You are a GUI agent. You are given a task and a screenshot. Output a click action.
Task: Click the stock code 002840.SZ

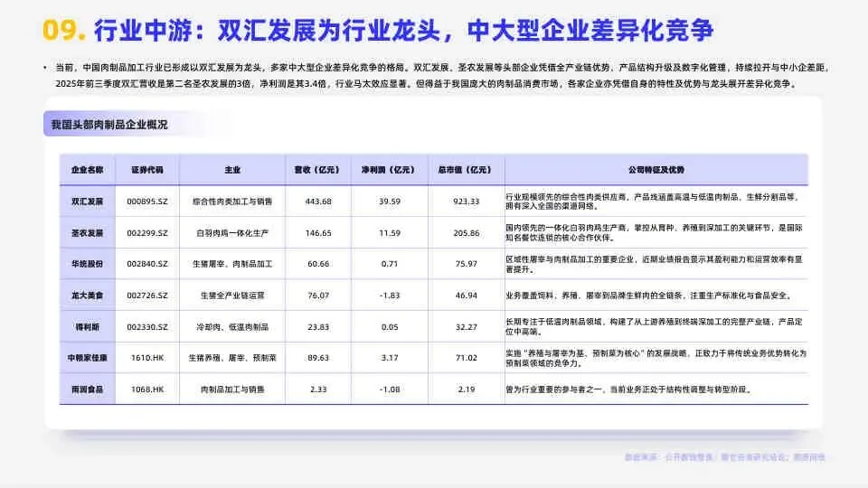click(147, 264)
